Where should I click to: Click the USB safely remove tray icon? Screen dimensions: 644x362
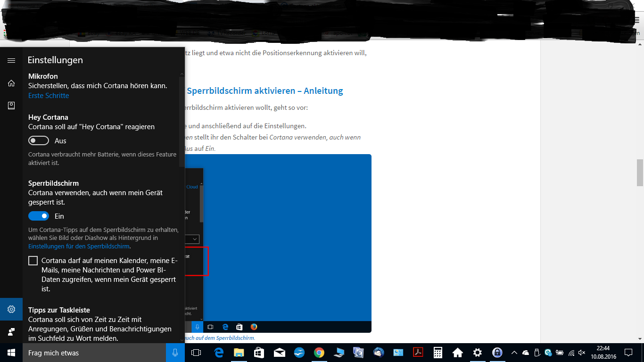[537, 353]
